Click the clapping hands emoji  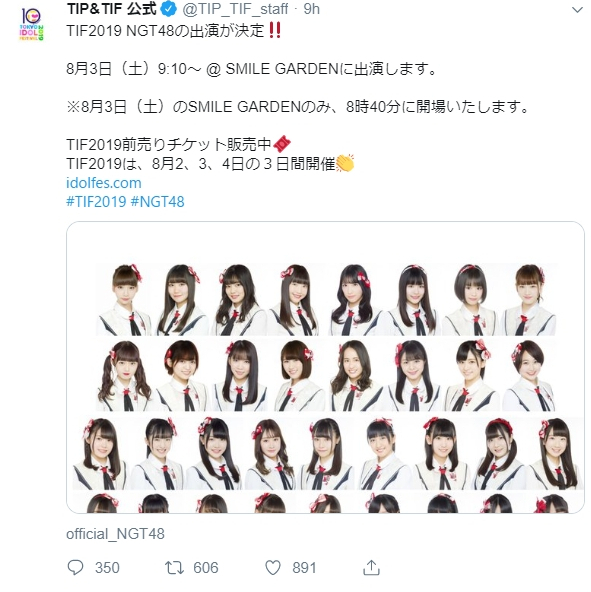coord(345,163)
